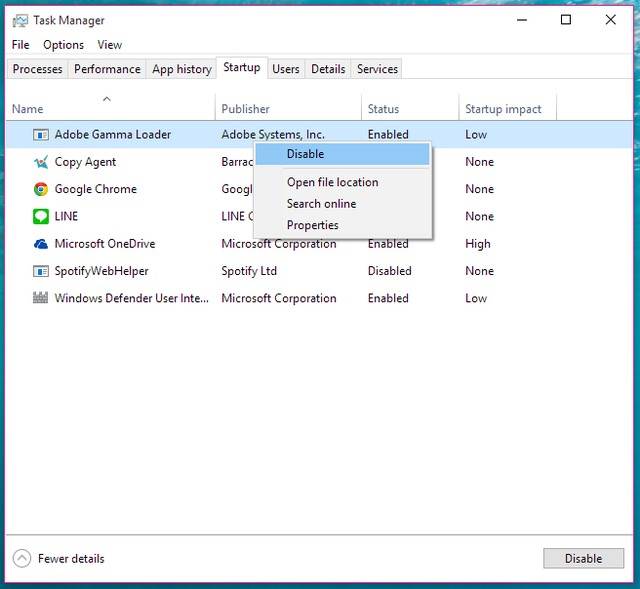Click None impact value in Google Chrome row
The image size is (640, 589).
coord(480,189)
